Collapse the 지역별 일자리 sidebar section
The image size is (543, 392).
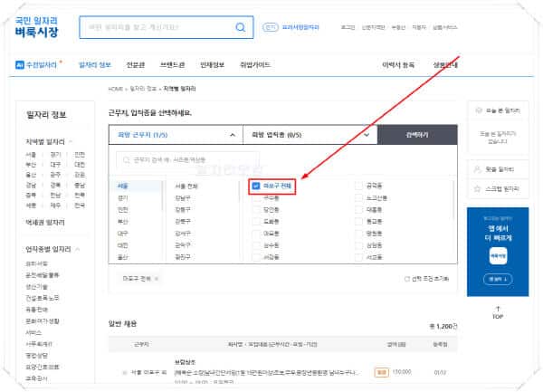(x=71, y=141)
